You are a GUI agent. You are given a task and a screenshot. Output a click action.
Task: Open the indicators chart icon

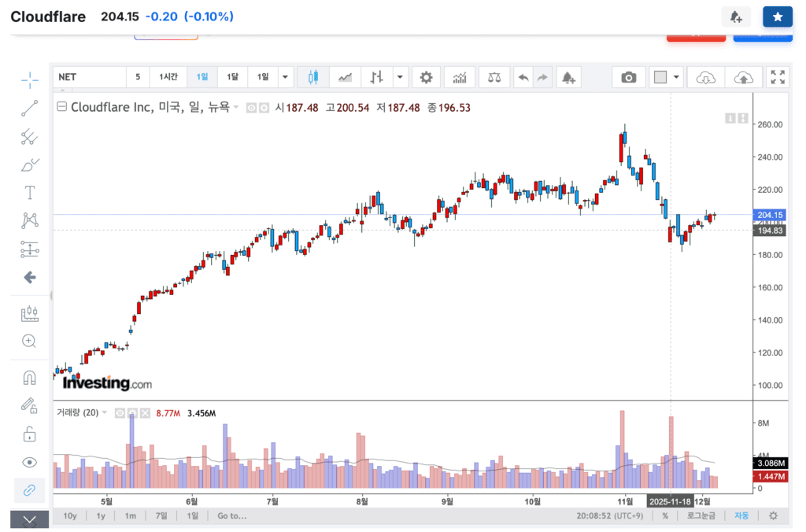(x=460, y=77)
